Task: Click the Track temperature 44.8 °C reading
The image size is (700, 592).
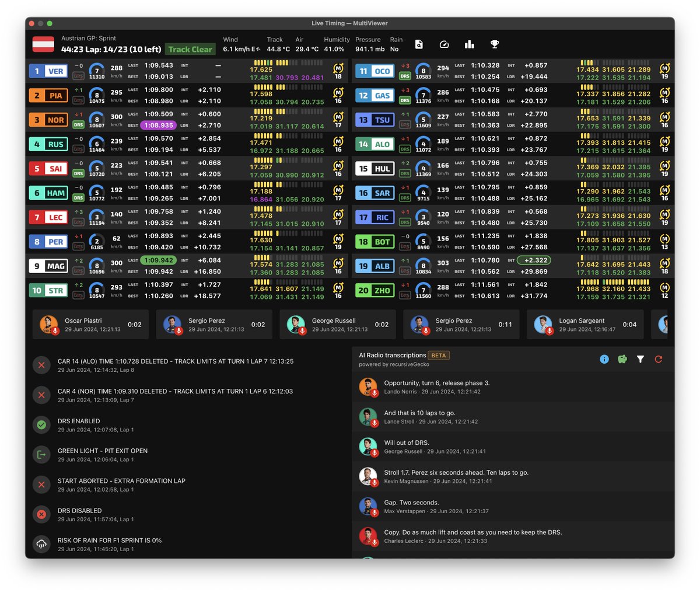Action: (278, 49)
